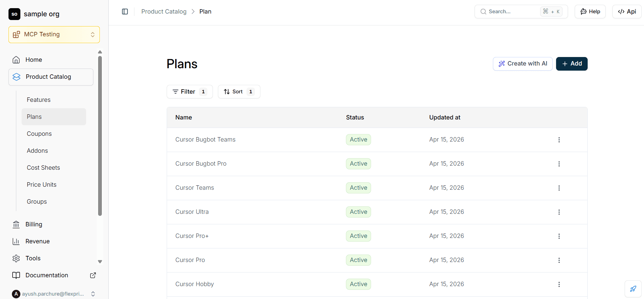Click the Updated at column header
Image resolution: width=644 pixels, height=299 pixels.
445,117
